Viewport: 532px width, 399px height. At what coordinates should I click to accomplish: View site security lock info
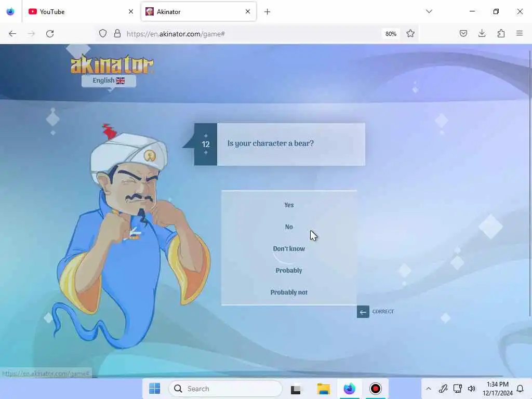click(117, 34)
